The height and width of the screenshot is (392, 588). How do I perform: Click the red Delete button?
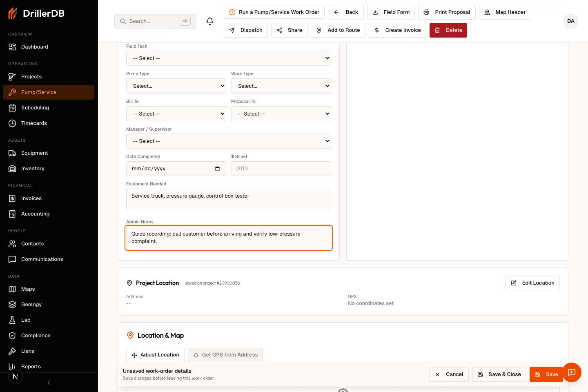coord(448,30)
